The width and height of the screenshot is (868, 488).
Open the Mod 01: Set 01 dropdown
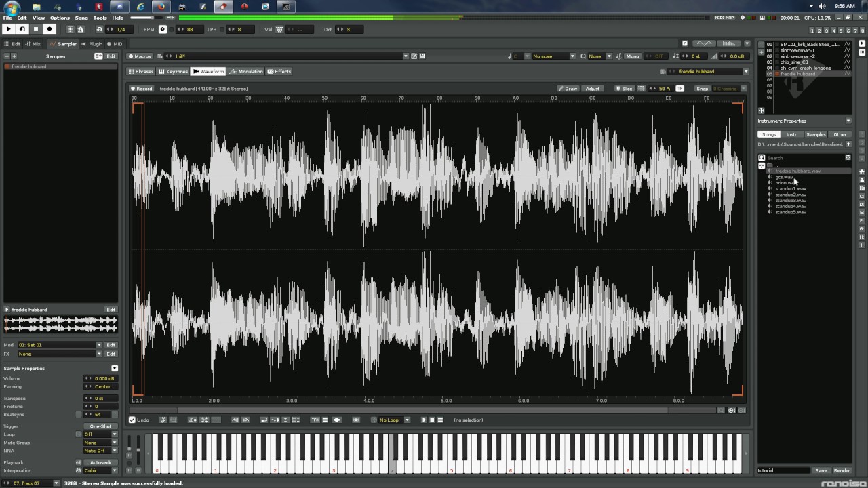(x=60, y=345)
